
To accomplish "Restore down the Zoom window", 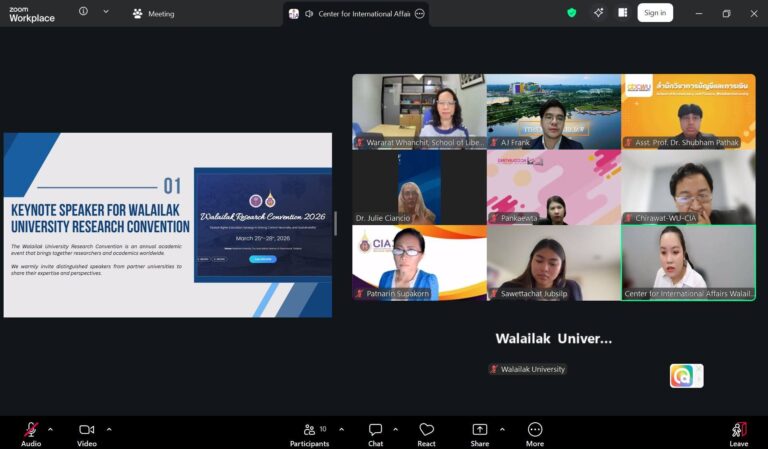I will pos(726,14).
